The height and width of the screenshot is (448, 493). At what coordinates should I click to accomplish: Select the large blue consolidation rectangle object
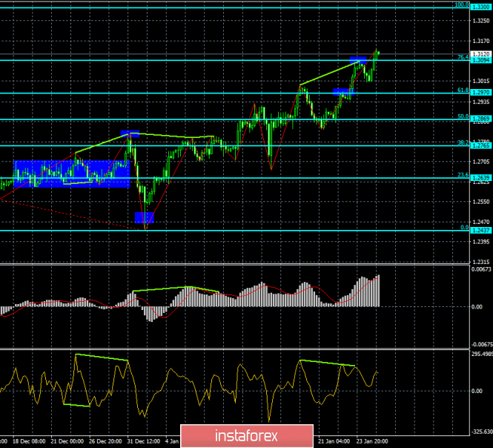pyautogui.click(x=72, y=174)
